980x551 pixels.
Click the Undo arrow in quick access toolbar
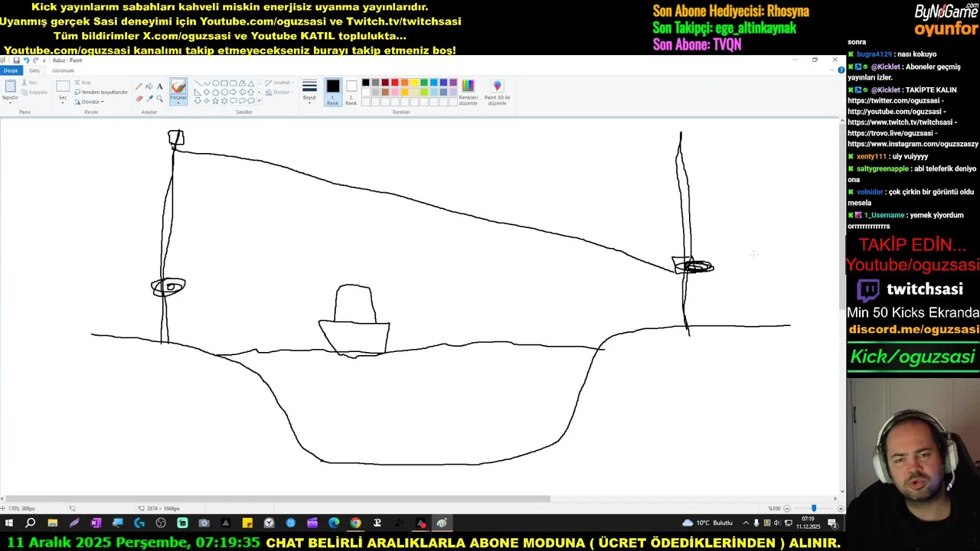pos(25,60)
